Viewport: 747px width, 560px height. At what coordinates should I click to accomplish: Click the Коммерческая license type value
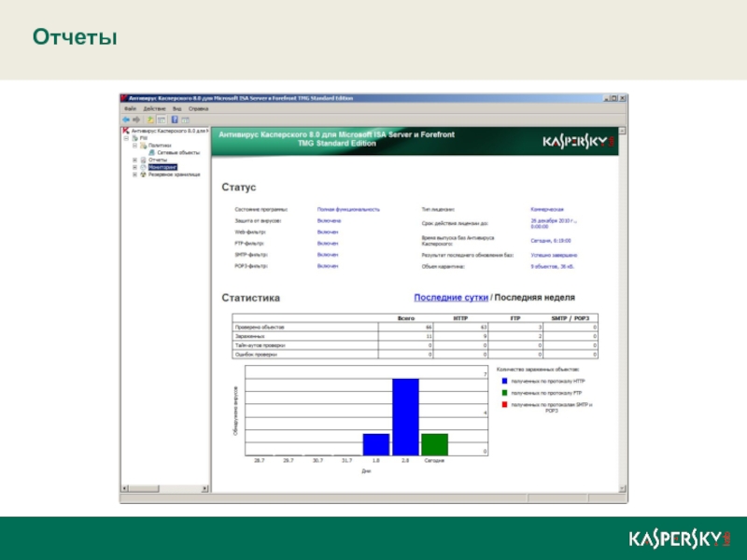pyautogui.click(x=547, y=209)
